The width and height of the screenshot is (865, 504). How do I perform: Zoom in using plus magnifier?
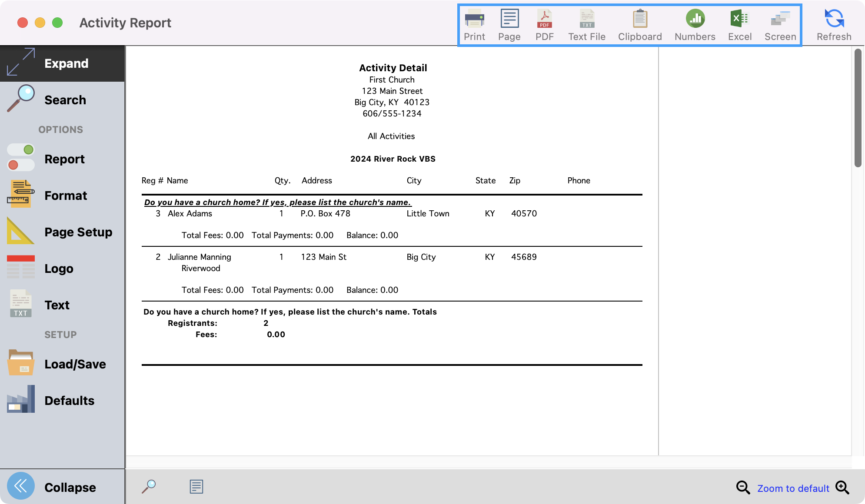coord(842,487)
